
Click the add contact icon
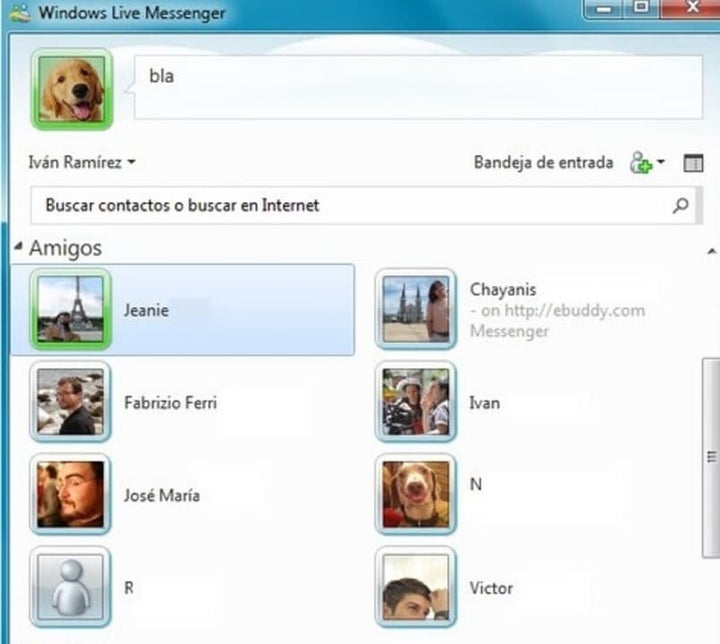click(640, 163)
